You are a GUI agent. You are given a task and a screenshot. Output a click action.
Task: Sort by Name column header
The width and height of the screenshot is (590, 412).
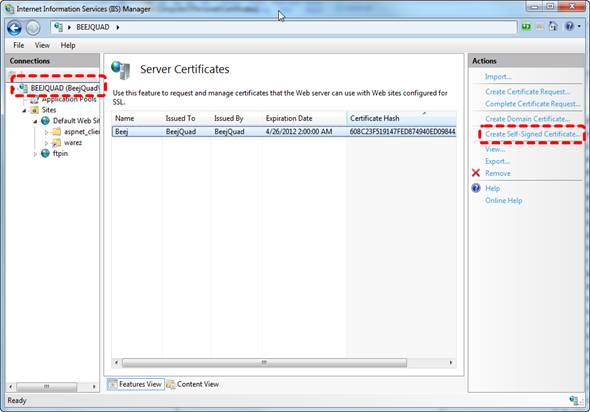click(137, 118)
